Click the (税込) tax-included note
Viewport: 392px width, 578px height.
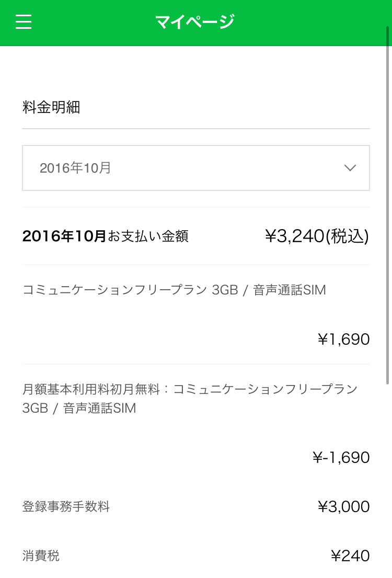[x=347, y=236]
